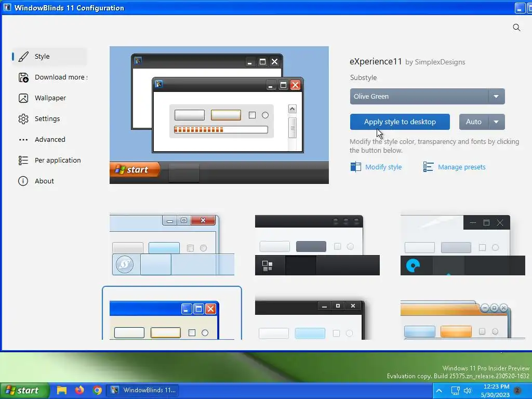Select the classic XP blue style thumbnail
The height and width of the screenshot is (399, 532).
pyautogui.click(x=172, y=313)
